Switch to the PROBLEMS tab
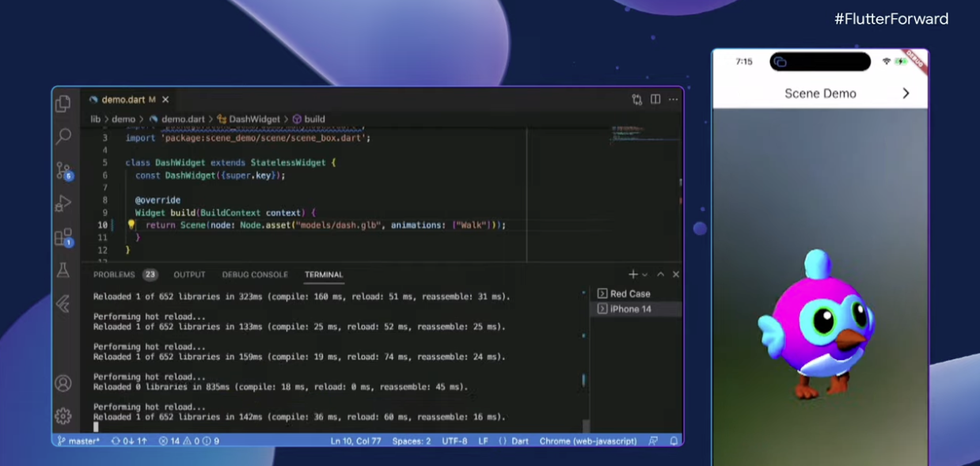980x466 pixels. pyautogui.click(x=125, y=275)
